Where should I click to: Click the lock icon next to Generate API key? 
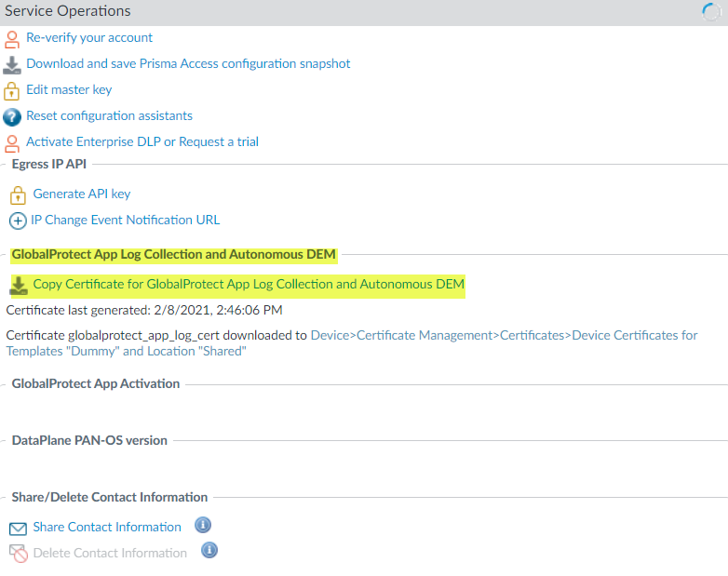point(18,195)
